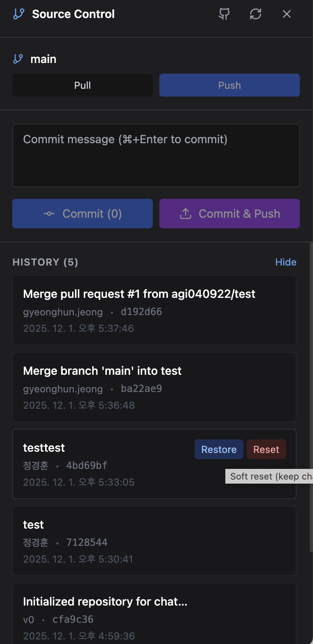
Task: Push commits to the remote branch
Action: point(229,85)
